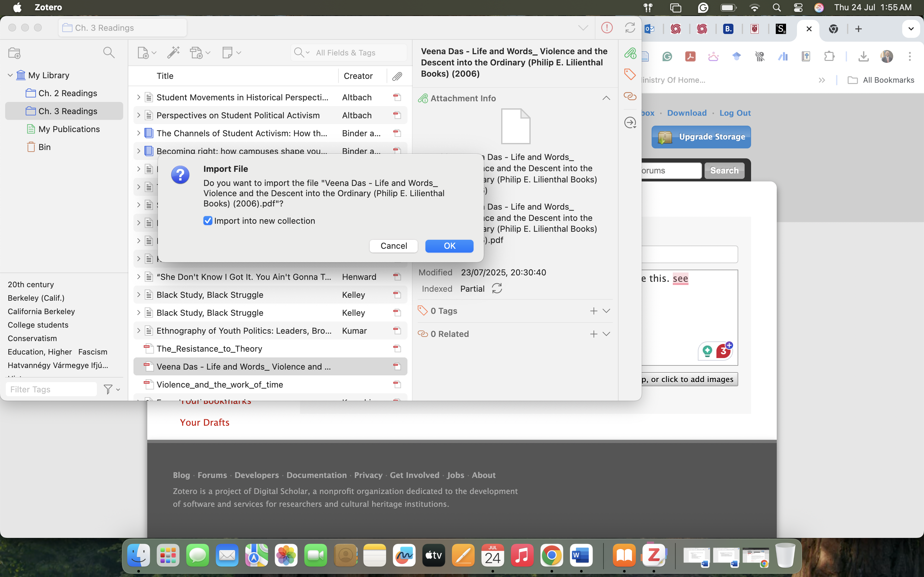Image resolution: width=924 pixels, height=577 pixels.
Task: Collapse the Attachment Info section
Action: [x=606, y=98]
